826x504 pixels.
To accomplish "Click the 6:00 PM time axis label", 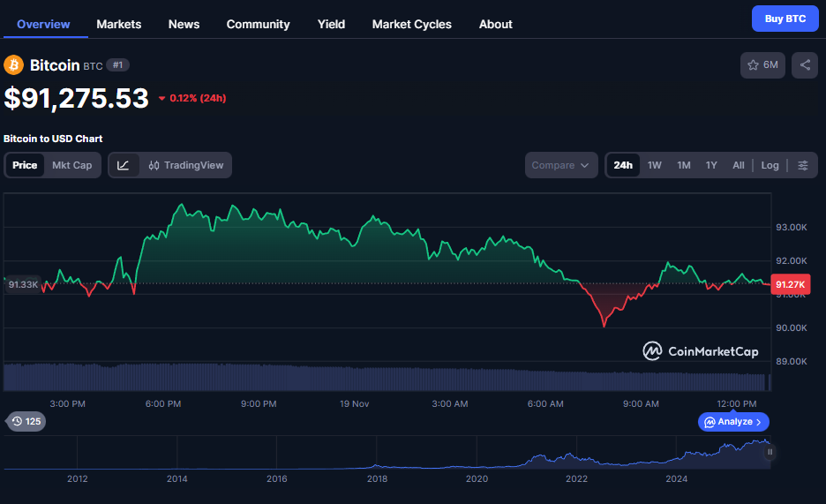I will [x=163, y=404].
